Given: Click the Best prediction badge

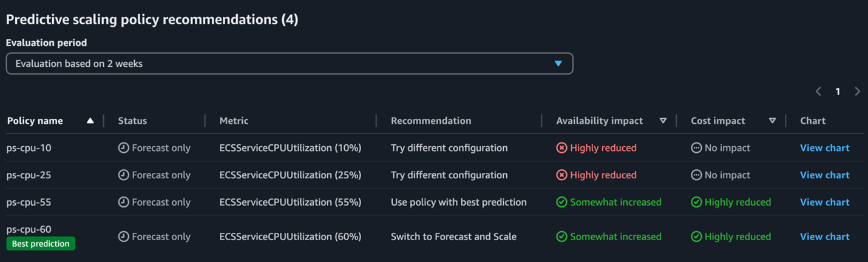Looking at the screenshot, I should (41, 244).
